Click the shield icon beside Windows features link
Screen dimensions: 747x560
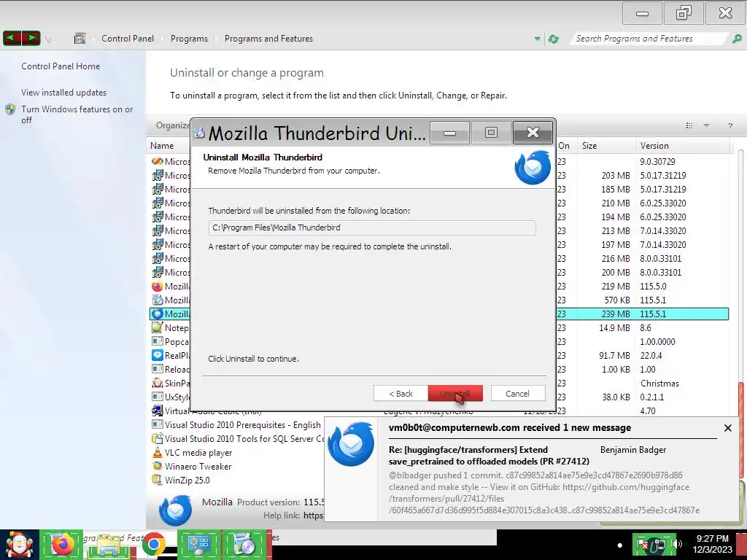pyautogui.click(x=10, y=109)
